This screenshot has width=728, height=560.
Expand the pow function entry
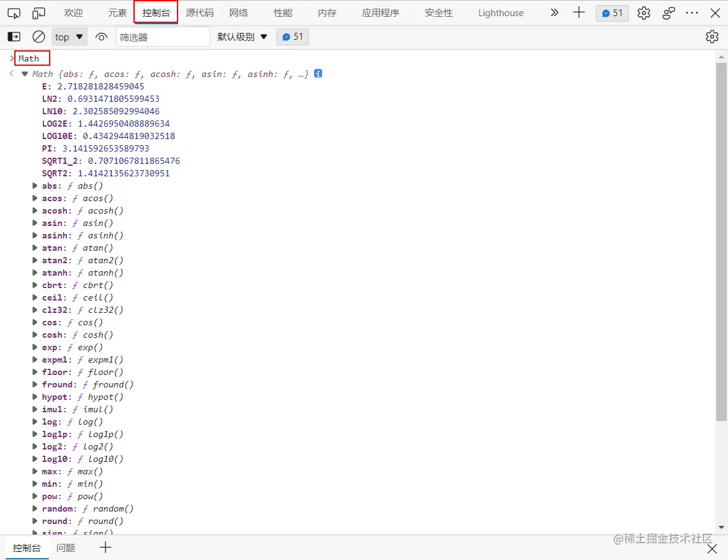(x=35, y=497)
